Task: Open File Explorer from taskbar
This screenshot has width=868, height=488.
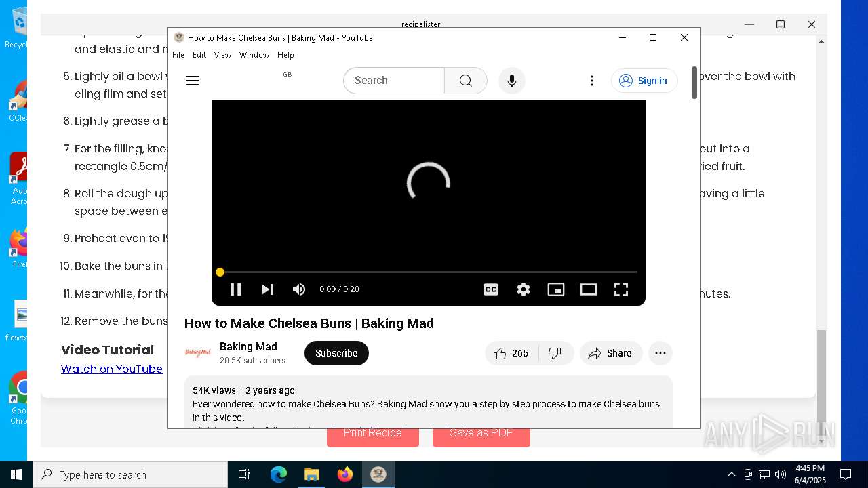Action: [x=311, y=474]
